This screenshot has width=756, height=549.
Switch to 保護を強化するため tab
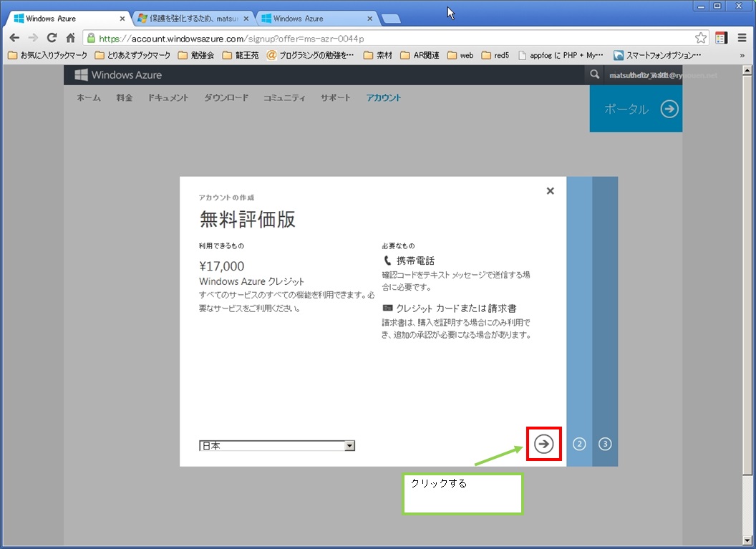pyautogui.click(x=193, y=19)
